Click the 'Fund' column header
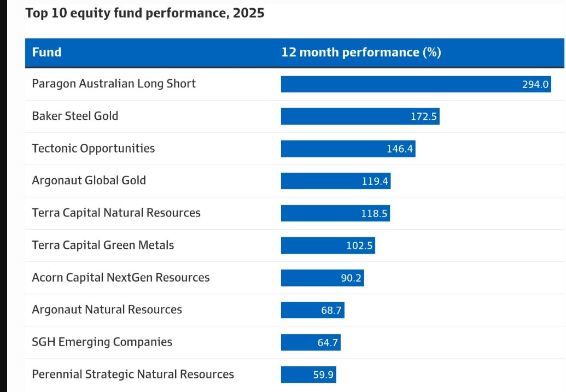 tap(46, 52)
